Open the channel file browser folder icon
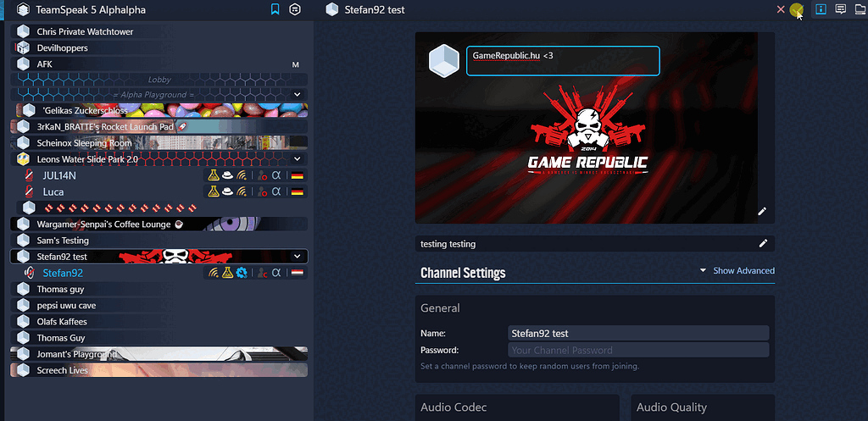Screen dimensions: 868x421 pos(860,9)
